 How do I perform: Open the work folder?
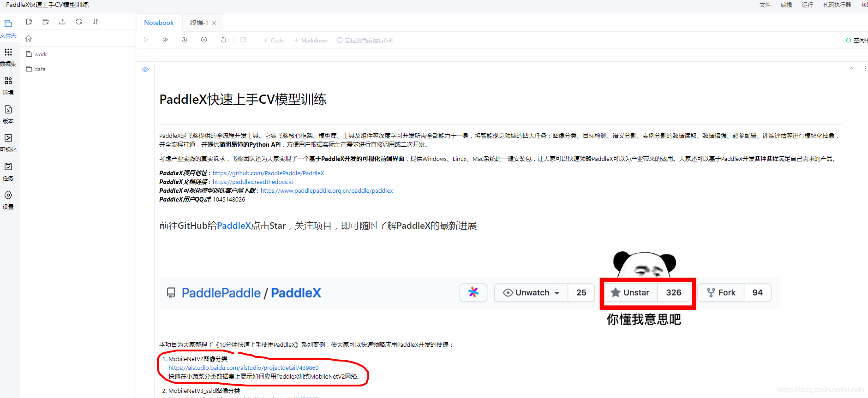tap(36, 54)
